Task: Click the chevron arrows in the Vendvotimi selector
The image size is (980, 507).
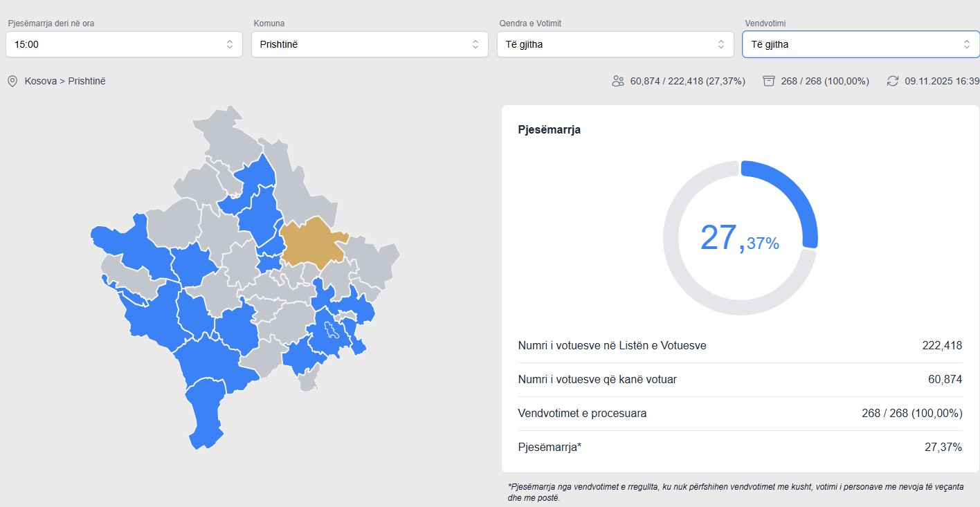Action: (966, 44)
